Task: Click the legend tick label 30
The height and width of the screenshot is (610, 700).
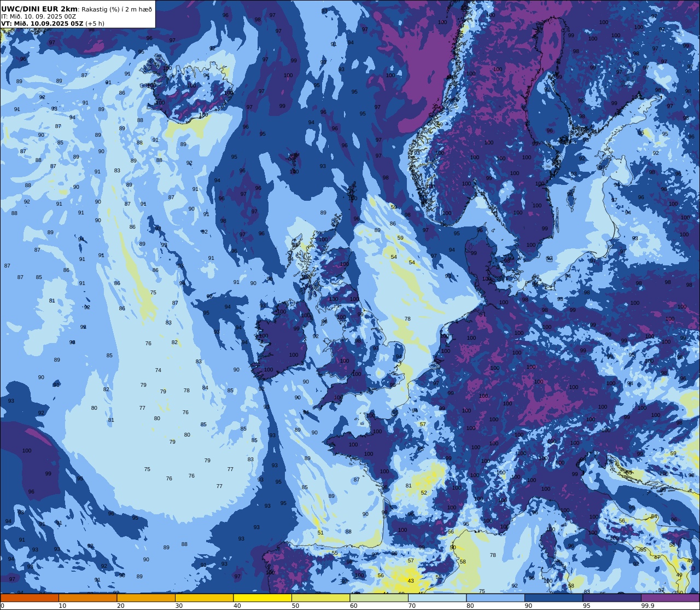Action: 179,606
